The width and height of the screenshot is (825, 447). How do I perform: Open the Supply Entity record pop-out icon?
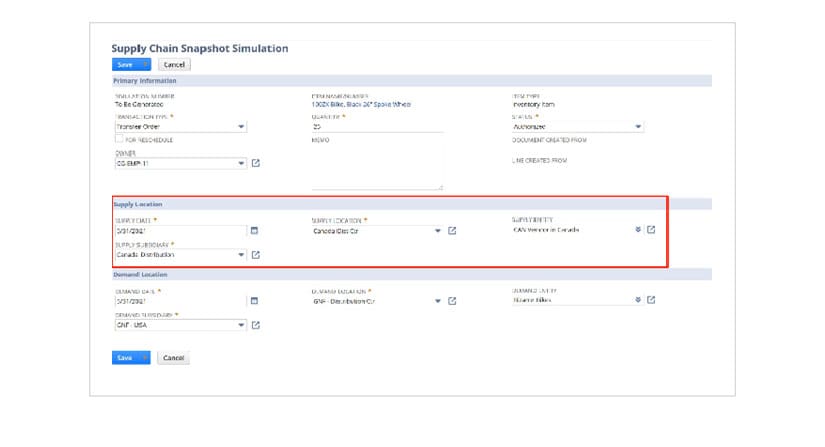[651, 229]
